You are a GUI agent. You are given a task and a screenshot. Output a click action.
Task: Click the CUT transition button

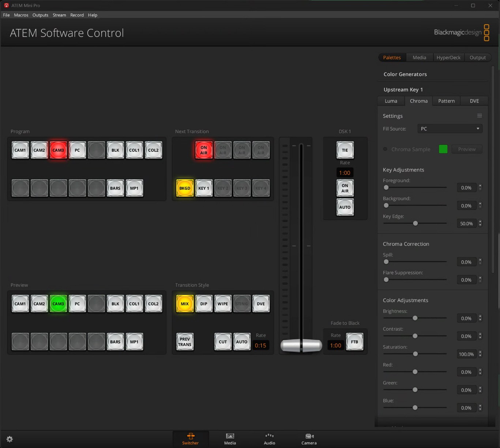point(223,342)
